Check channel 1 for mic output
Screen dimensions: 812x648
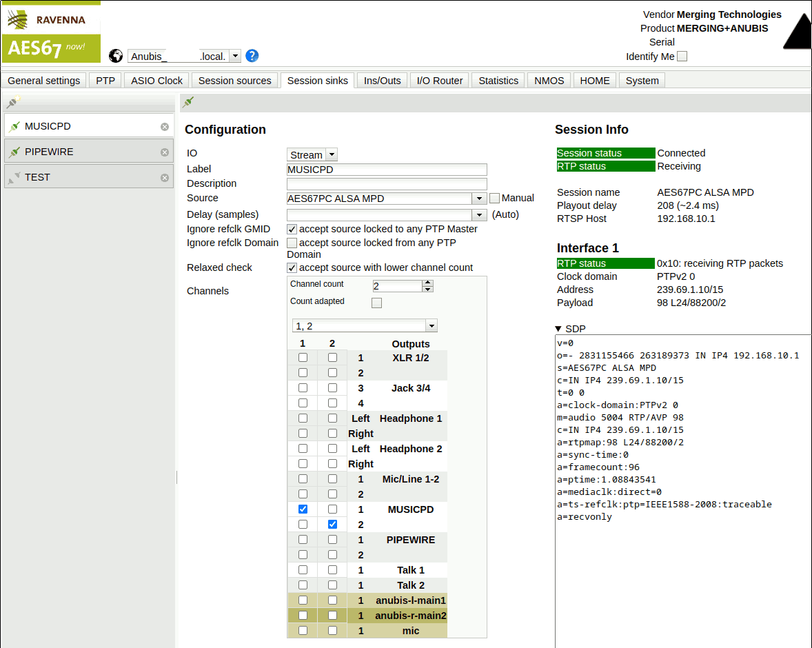tap(303, 630)
